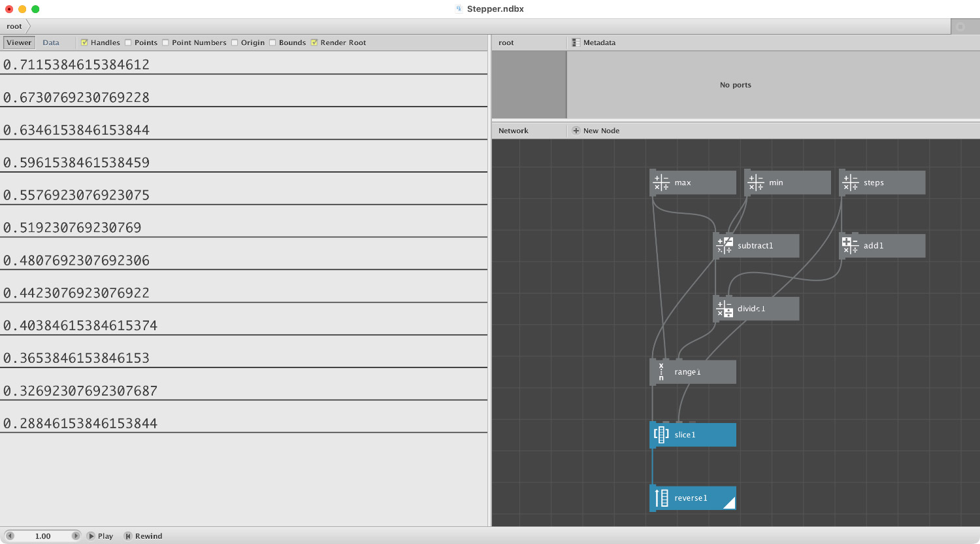Select the slice1 node icon
Screen dimensions: 980x544
[x=661, y=435]
